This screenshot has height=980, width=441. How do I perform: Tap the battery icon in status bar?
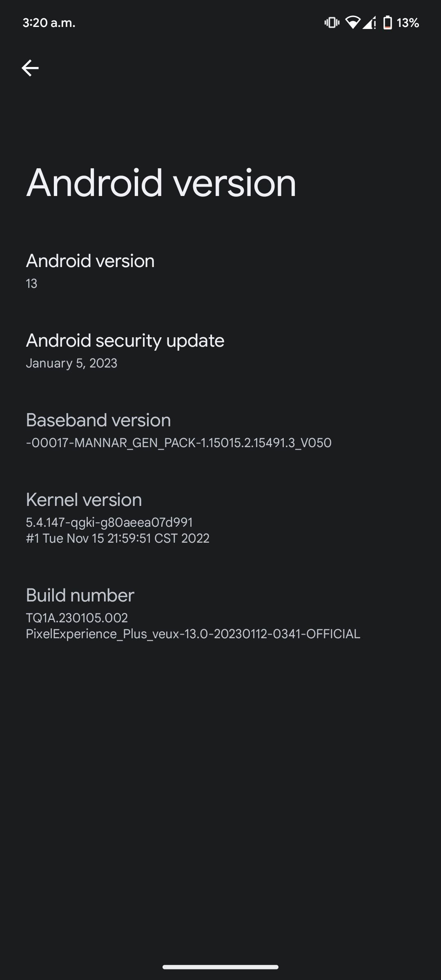(x=388, y=23)
